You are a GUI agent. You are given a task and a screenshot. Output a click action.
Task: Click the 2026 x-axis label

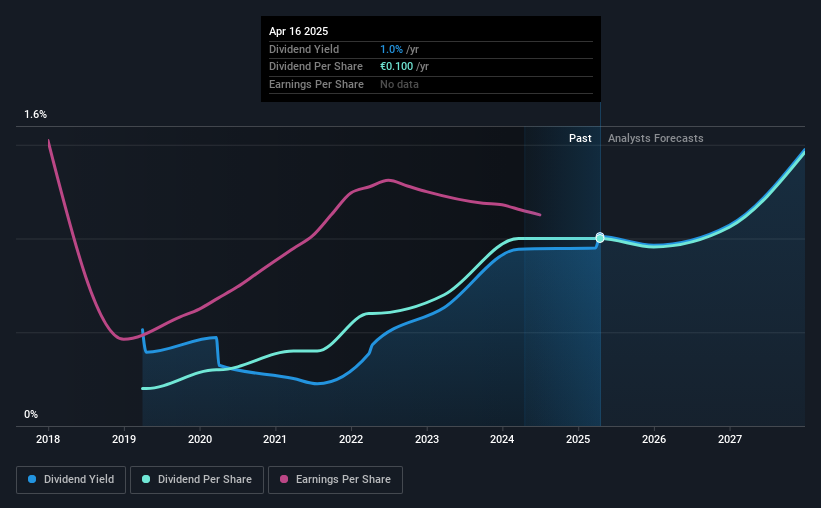click(654, 439)
